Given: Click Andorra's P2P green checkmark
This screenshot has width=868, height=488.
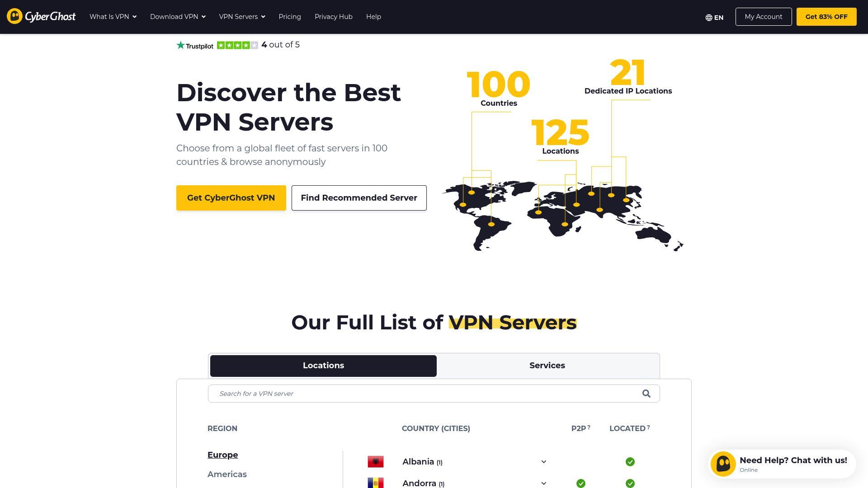Looking at the screenshot, I should (x=581, y=483).
